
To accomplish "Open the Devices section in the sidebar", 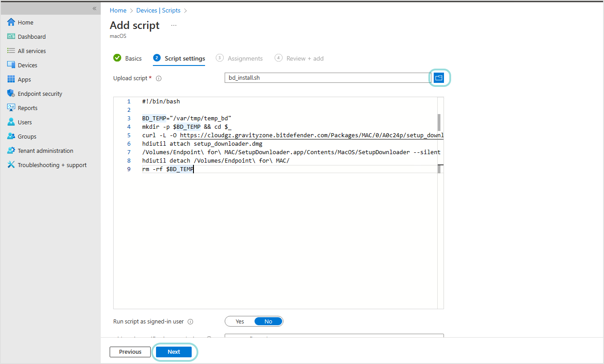I will pyautogui.click(x=28, y=65).
